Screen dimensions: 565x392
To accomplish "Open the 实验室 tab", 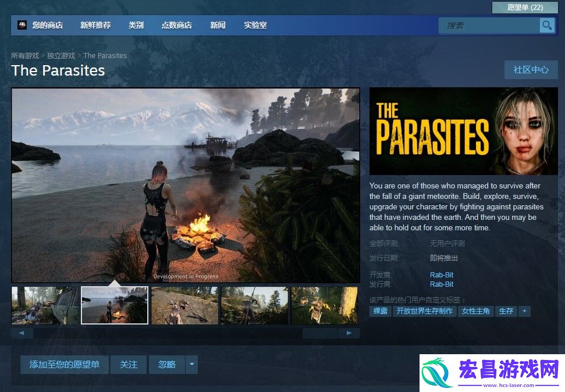I will [x=255, y=25].
